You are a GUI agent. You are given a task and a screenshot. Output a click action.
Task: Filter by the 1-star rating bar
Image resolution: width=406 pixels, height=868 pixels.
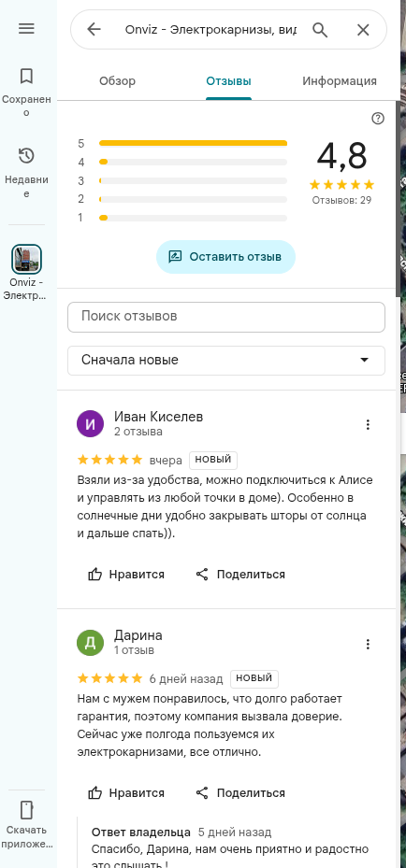pyautogui.click(x=193, y=218)
